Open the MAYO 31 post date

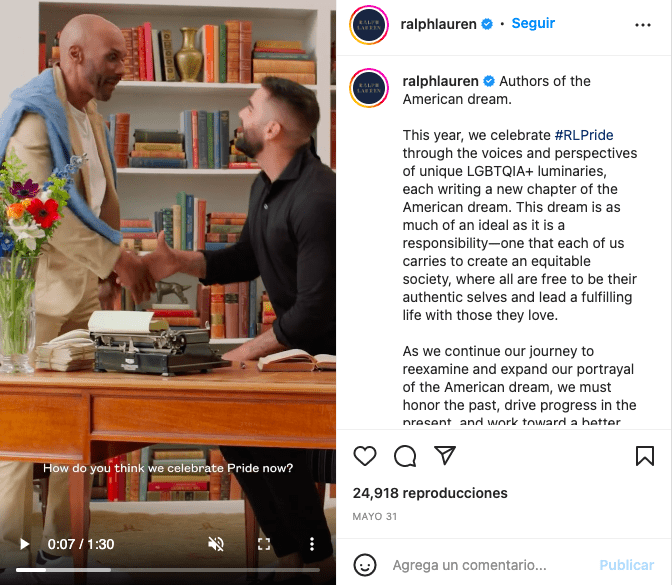[375, 516]
